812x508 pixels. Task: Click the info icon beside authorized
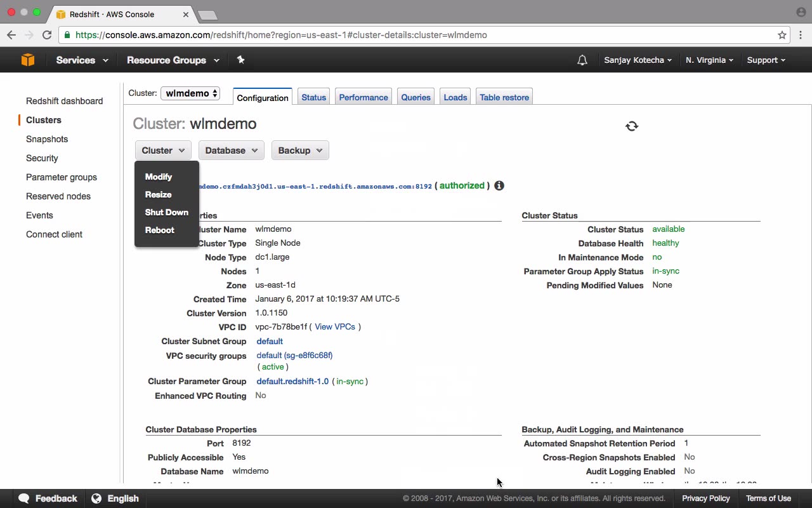(x=499, y=185)
